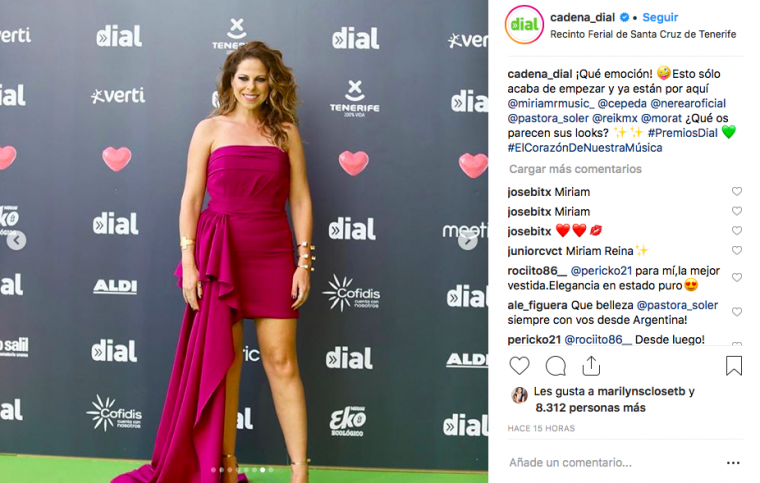This screenshot has width=760, height=483.
Task: Share the post via share arrow icon
Action: pyautogui.click(x=591, y=366)
